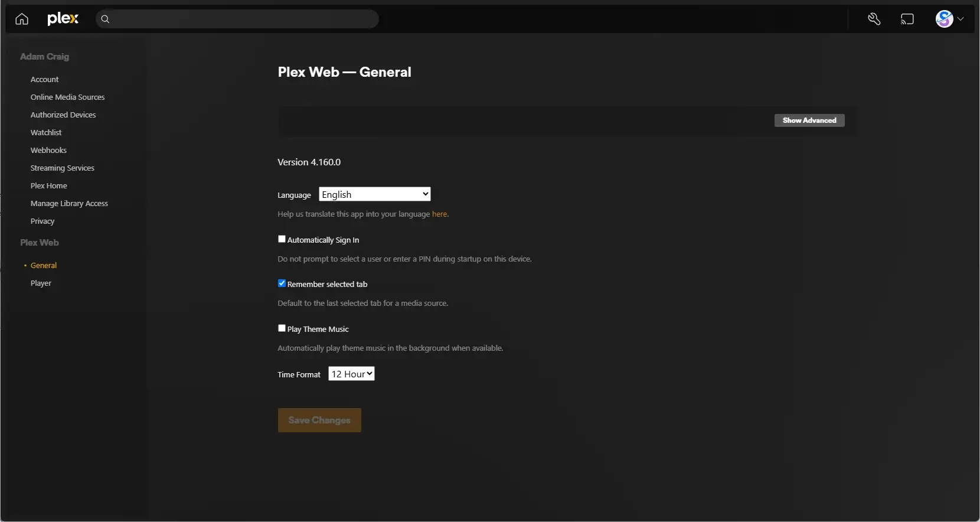Open the cast to device icon
This screenshot has height=522, width=980.
(x=907, y=19)
